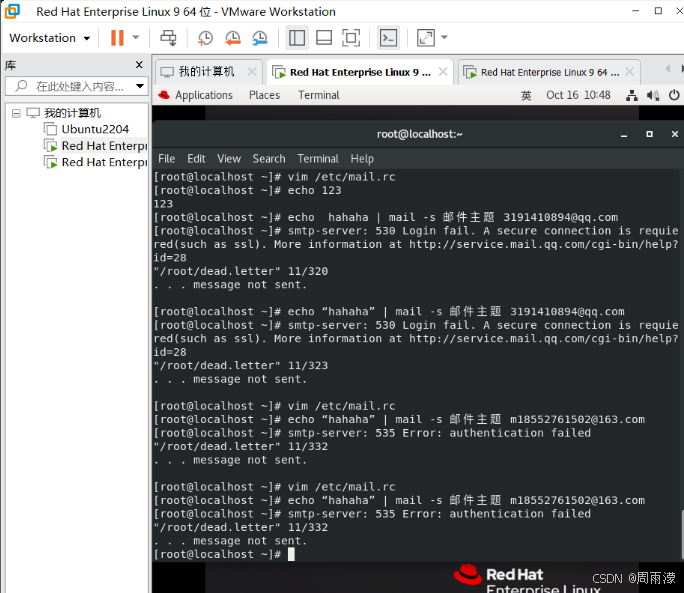Toggle the library sidebar view

297,38
